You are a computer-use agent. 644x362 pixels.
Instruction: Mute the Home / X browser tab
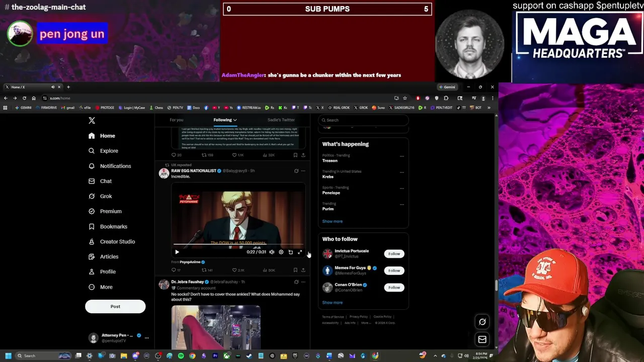click(x=52, y=87)
